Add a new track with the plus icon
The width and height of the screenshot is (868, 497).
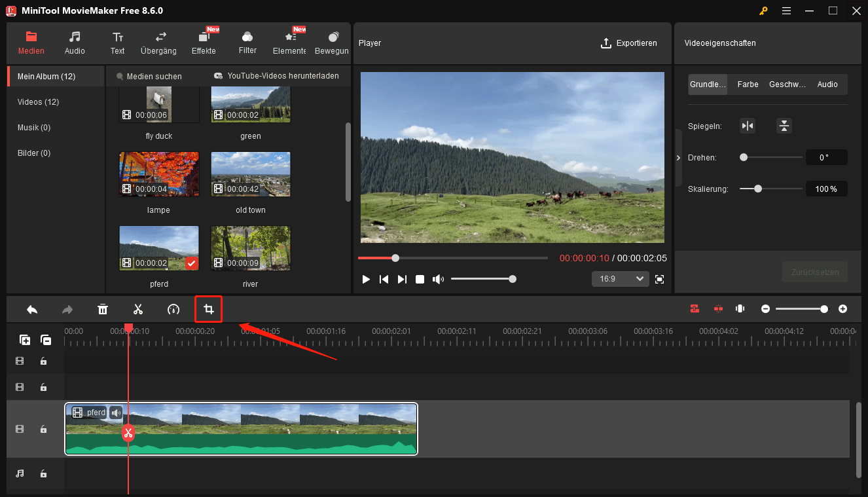point(25,340)
